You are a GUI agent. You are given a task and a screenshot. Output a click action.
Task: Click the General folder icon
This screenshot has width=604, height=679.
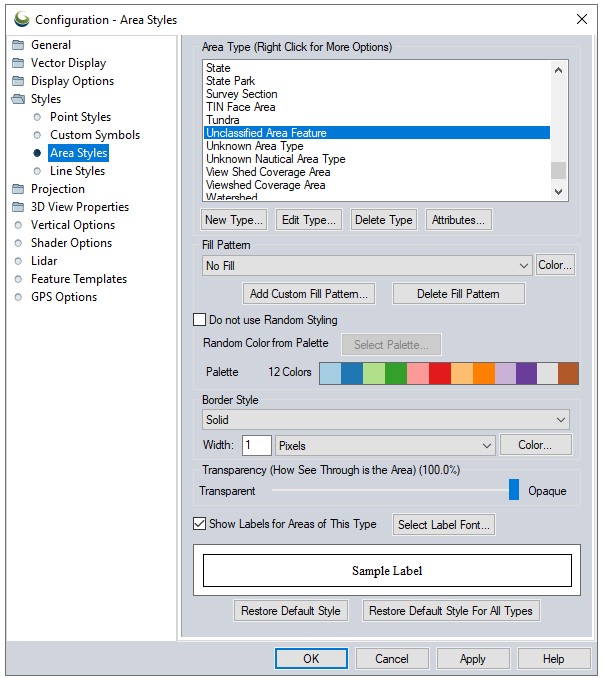[17, 45]
